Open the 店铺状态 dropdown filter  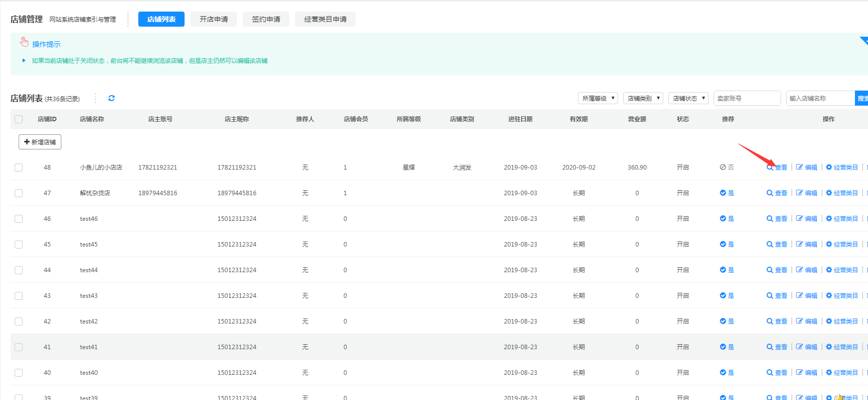click(688, 98)
